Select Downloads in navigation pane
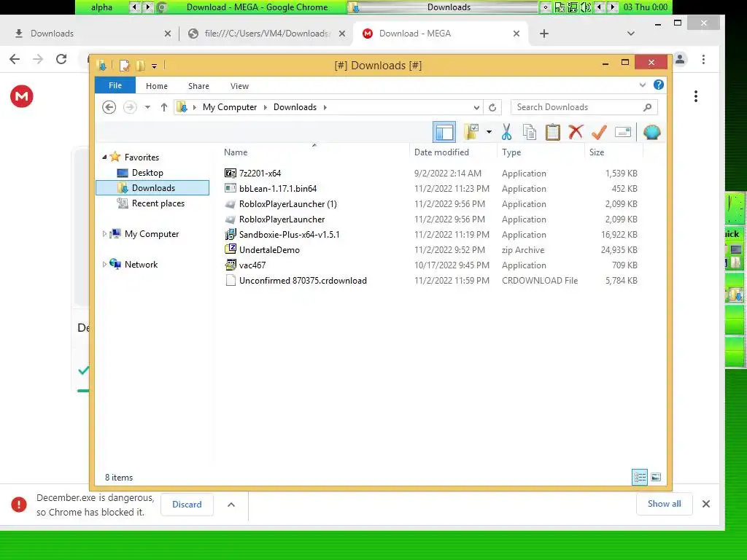747x560 pixels. 152,188
